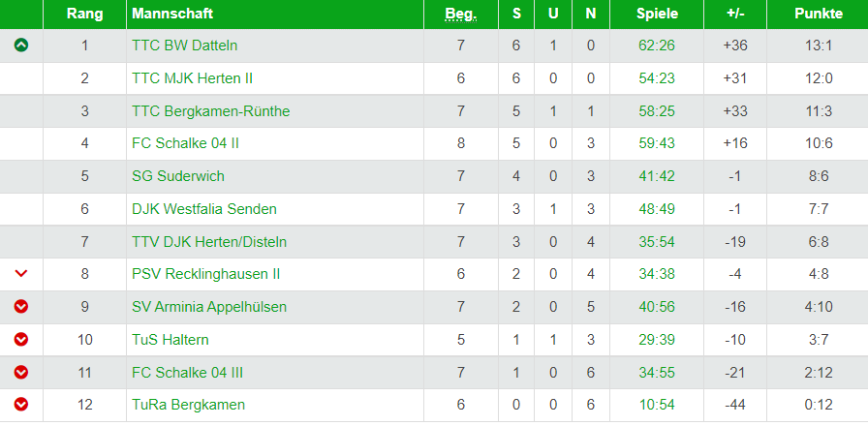Screen dimensions: 868x426
Task: Click the red relegation icon for FC Schalke 04 III
Action: click(x=21, y=373)
